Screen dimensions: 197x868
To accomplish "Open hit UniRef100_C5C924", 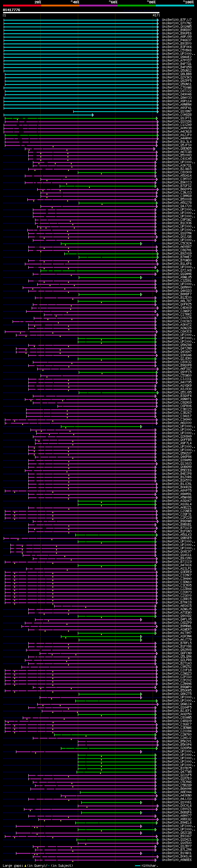I will point(176,243).
